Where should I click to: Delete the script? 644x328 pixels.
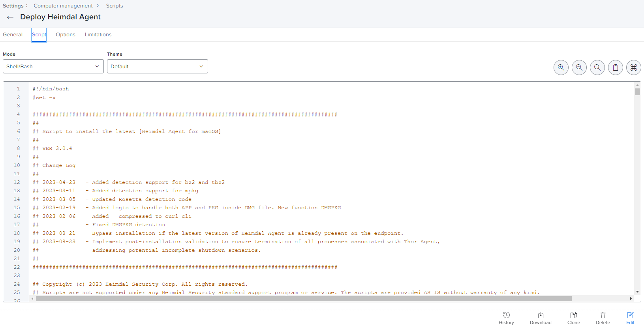[x=603, y=318]
